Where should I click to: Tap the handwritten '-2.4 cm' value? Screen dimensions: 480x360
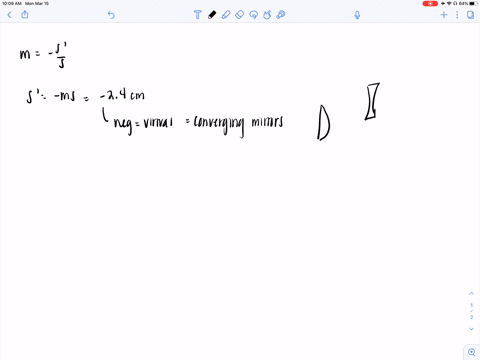coord(122,95)
